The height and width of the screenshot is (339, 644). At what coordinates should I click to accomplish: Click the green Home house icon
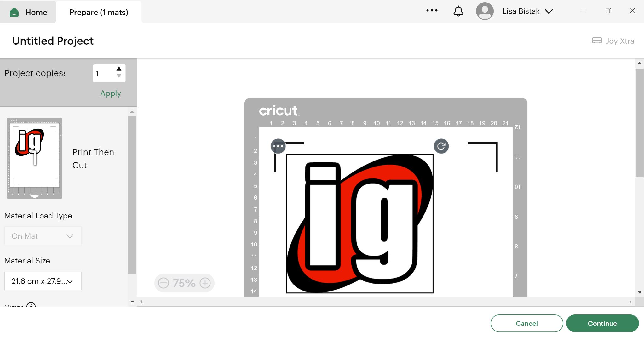point(14,12)
